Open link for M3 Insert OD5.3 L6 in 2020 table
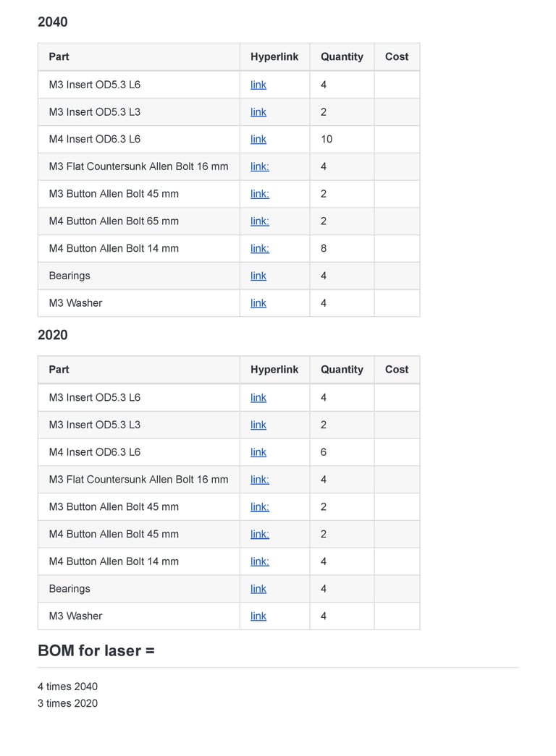556x756 pixels. coord(258,398)
